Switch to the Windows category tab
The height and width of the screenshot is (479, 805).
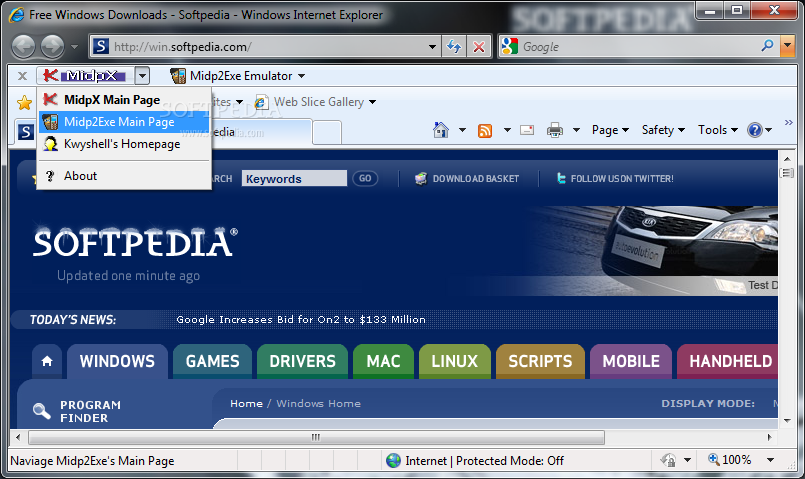[117, 361]
